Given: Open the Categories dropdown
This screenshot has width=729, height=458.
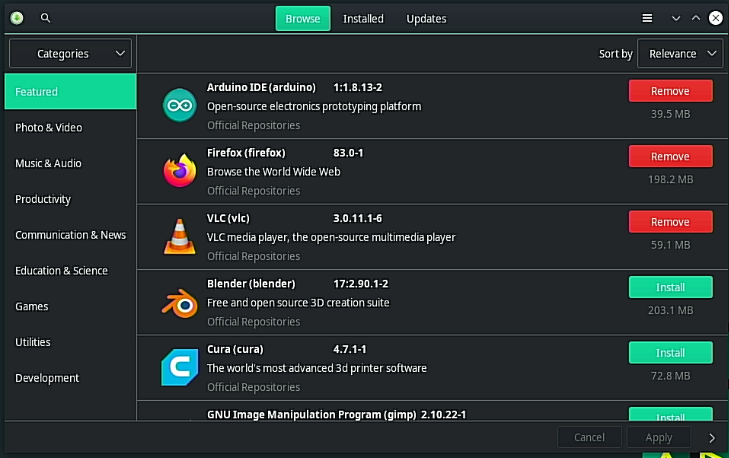Looking at the screenshot, I should tap(70, 53).
